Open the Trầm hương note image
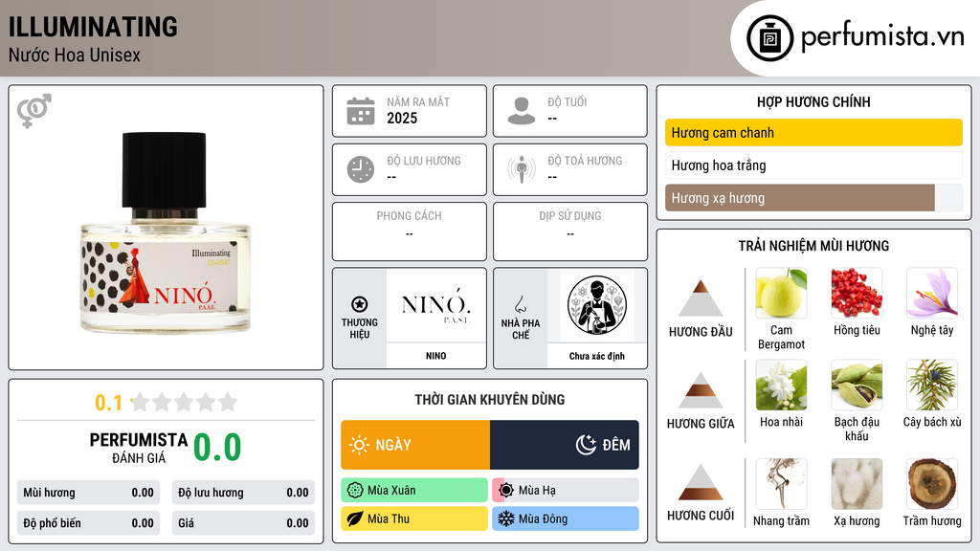The height and width of the screenshot is (551, 980). point(932,484)
